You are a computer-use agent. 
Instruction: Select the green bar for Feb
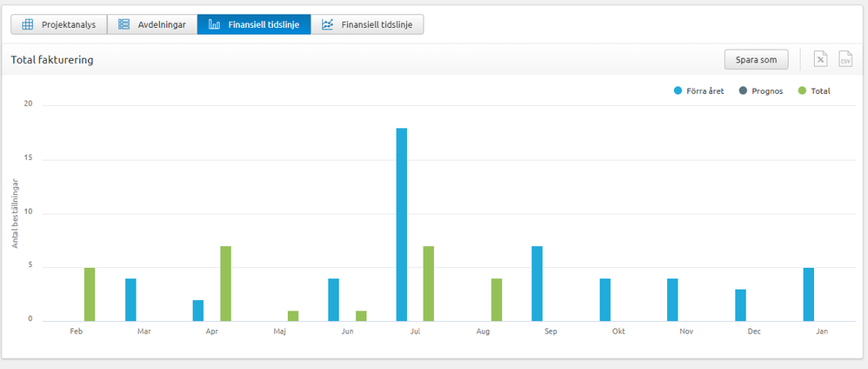point(90,294)
